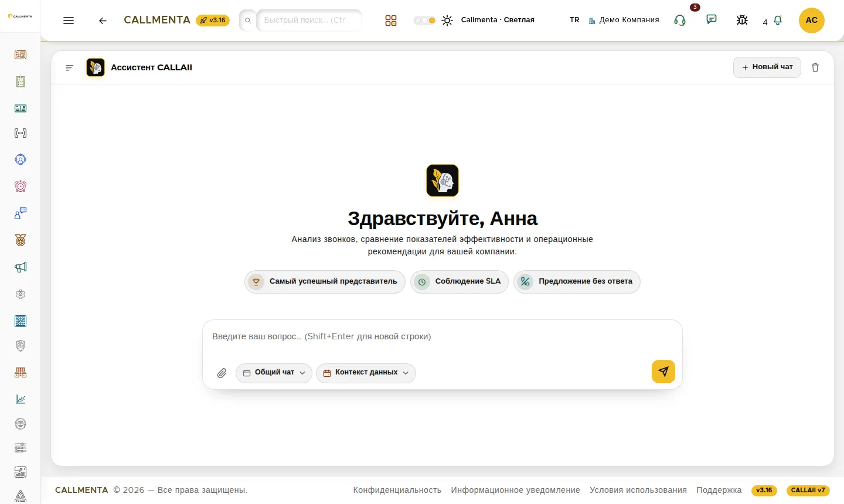Open the dashboard panel icon in sidebar

21,55
